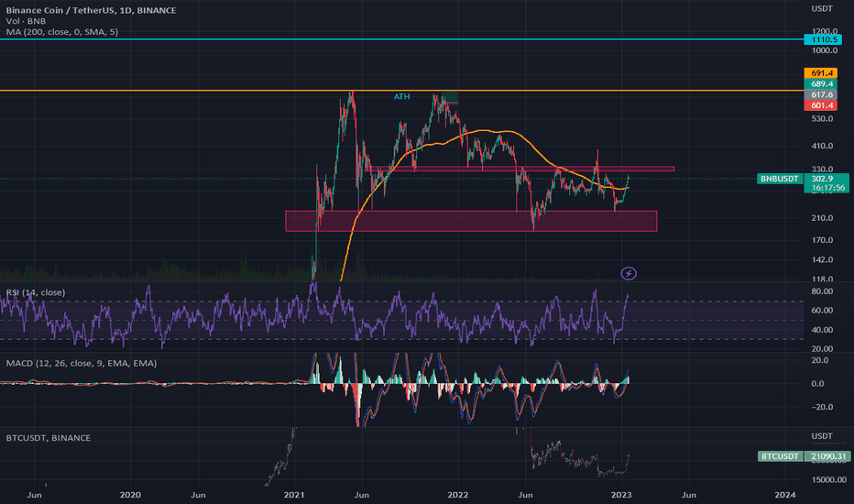Select the MACD (12, 26, close, 9, EMA, EMA) legend
The width and height of the screenshot is (854, 504).
click(x=82, y=363)
